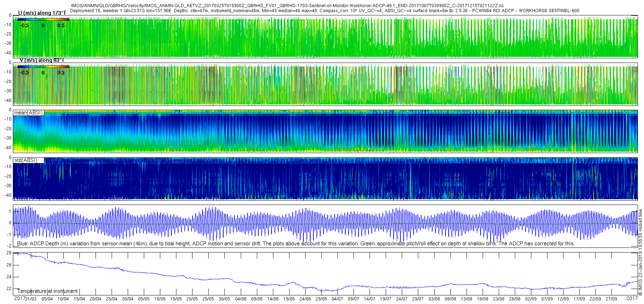Click the 28 temperature axis label
Image resolution: width=644 pixels, height=304 pixels.
pyautogui.click(x=9, y=253)
